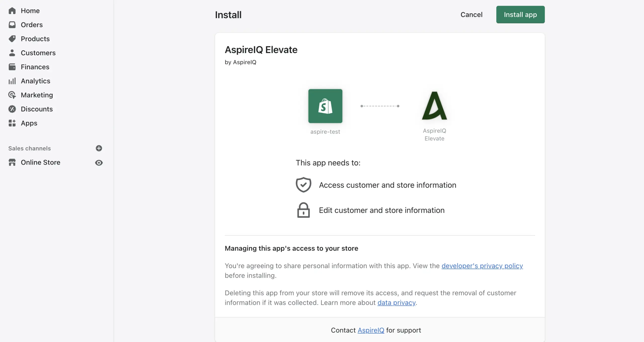The width and height of the screenshot is (644, 342).
Task: Click the green Shopify bag logo
Action: point(325,106)
